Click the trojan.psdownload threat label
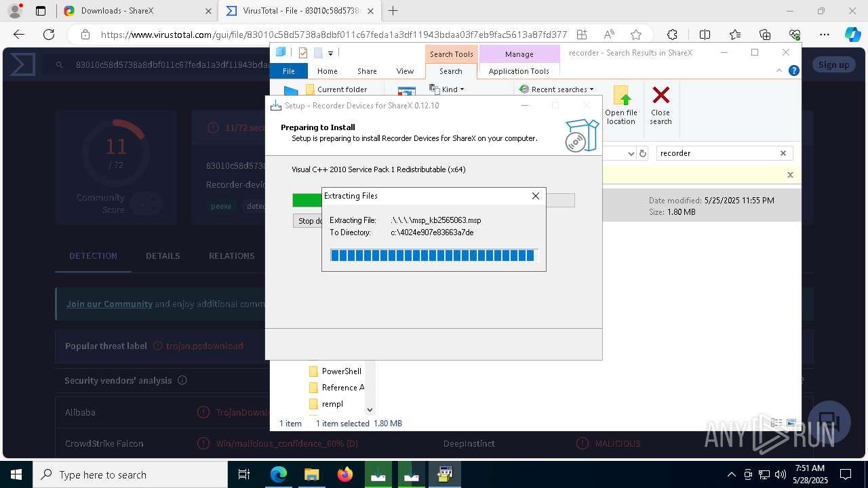Viewport: 868px width, 488px height. (x=205, y=346)
